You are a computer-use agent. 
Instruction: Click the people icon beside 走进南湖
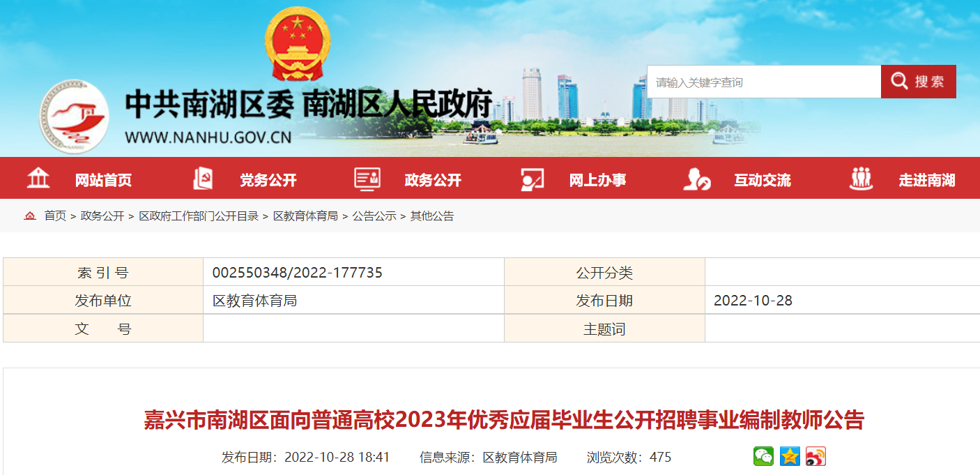click(x=862, y=179)
